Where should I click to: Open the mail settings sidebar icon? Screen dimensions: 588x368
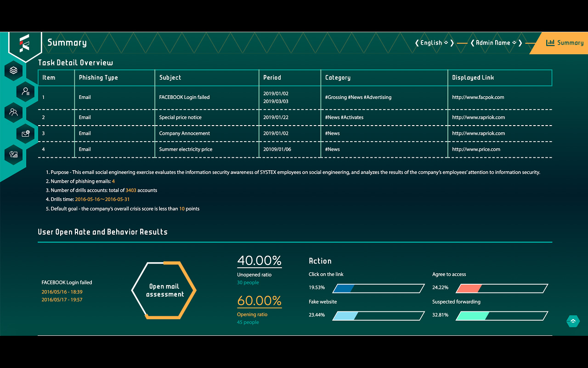click(26, 133)
